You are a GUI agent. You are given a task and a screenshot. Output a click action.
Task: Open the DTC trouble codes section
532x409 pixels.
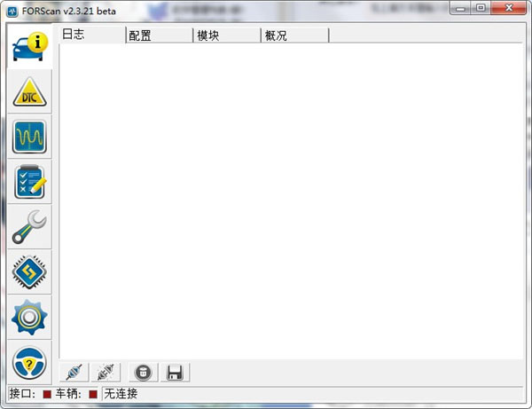[29, 91]
